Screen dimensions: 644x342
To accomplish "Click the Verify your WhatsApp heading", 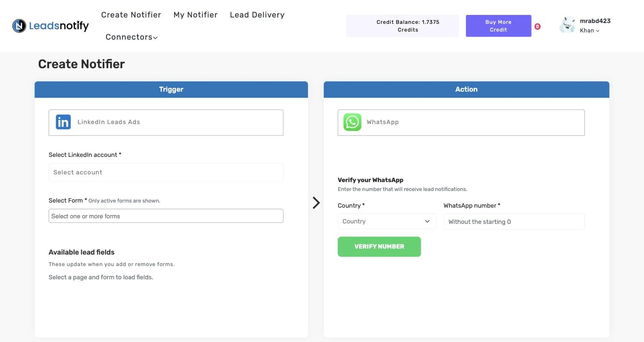I will 371,180.
